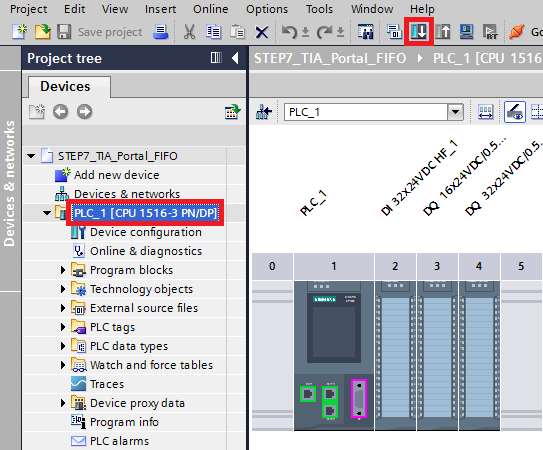The image size is (543, 450).
Task: Click the Project tree column layout icon
Action: point(216,58)
